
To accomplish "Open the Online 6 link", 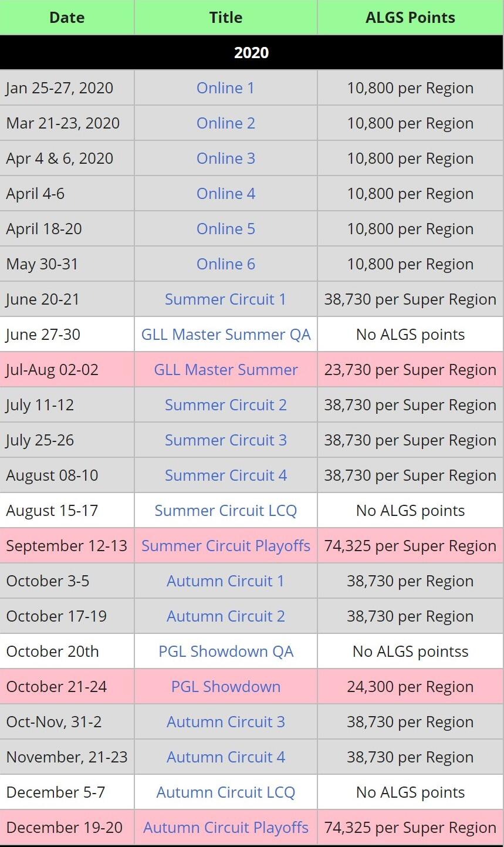I will point(225,264).
